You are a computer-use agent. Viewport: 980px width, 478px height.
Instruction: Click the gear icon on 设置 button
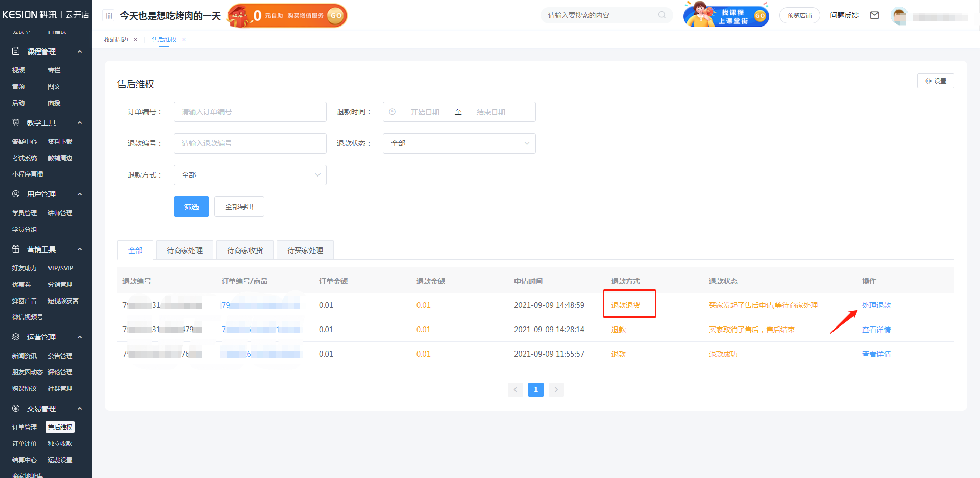(x=928, y=81)
